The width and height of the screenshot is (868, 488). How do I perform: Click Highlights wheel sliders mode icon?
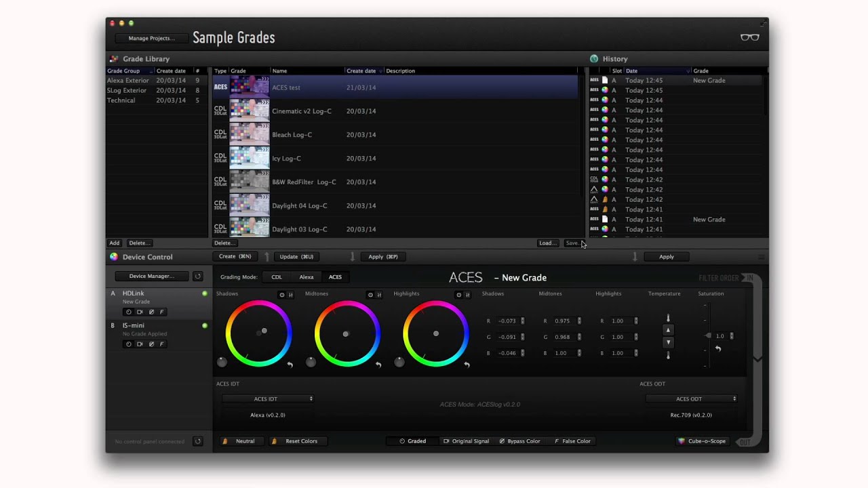point(467,295)
